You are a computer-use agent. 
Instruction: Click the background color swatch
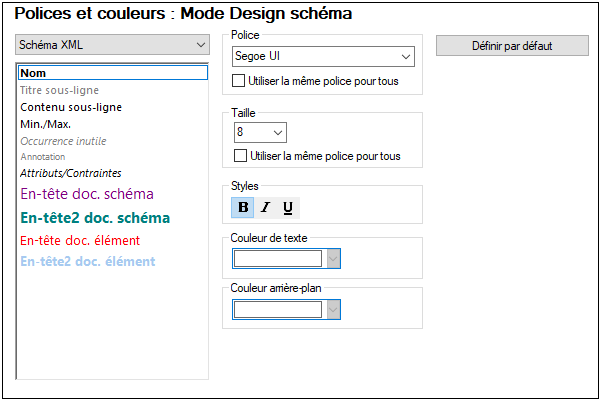279,309
